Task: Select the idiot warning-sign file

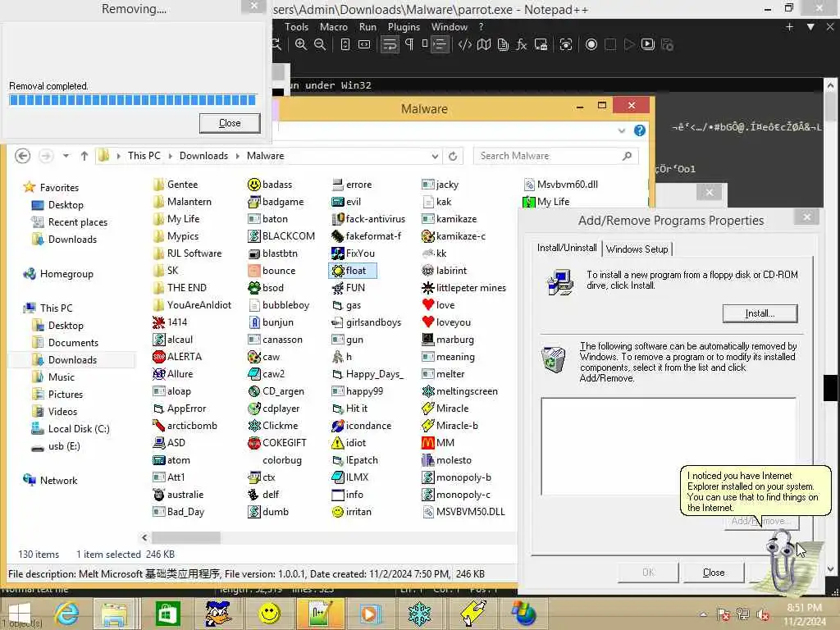Action: 349,442
